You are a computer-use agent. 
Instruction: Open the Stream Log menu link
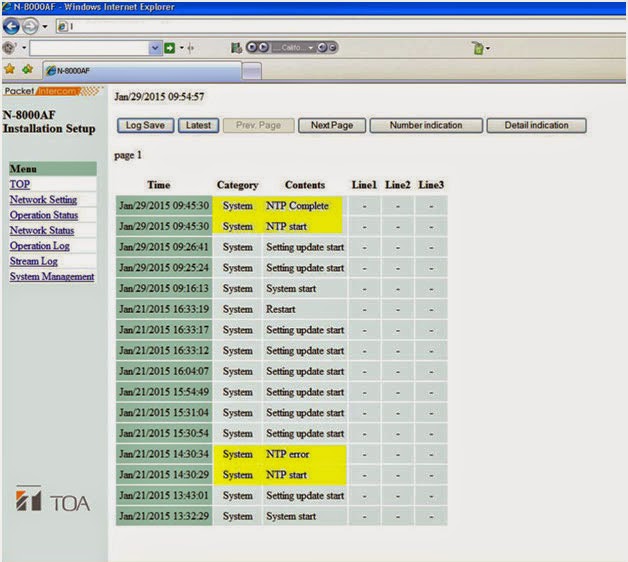pos(34,261)
